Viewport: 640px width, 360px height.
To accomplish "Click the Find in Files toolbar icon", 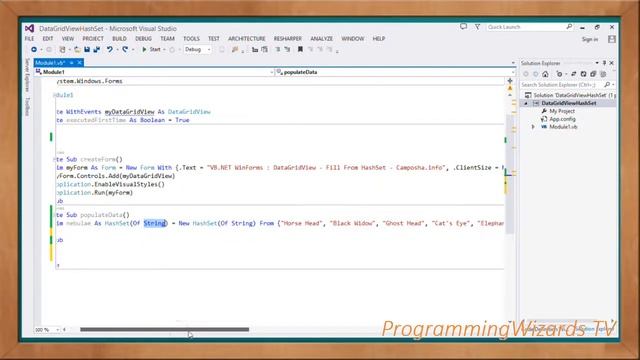I will [235, 49].
